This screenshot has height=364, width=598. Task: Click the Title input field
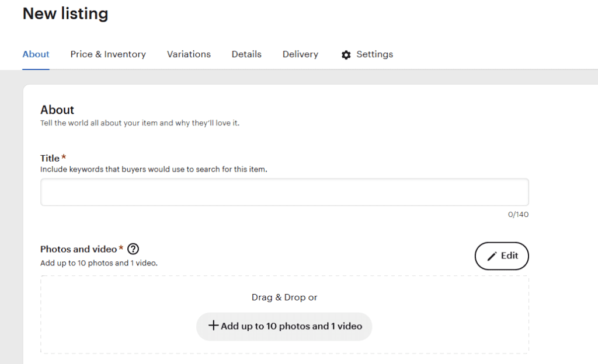click(x=284, y=192)
